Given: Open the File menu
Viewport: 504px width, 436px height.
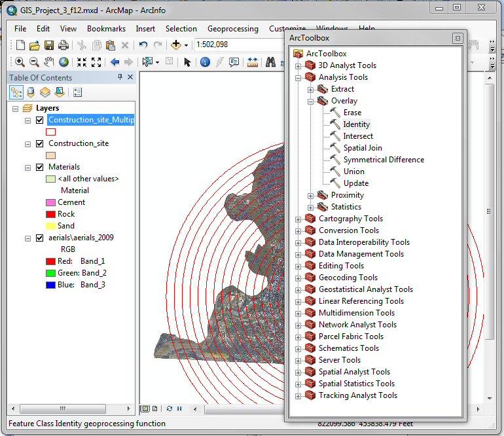Looking at the screenshot, I should tap(20, 29).
